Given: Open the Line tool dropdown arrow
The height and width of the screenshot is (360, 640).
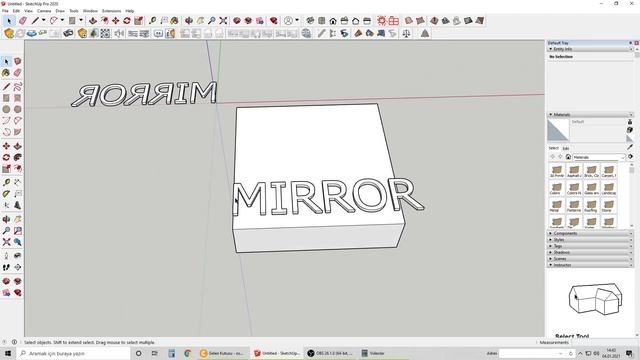Looking at the screenshot, I should click(x=43, y=20).
